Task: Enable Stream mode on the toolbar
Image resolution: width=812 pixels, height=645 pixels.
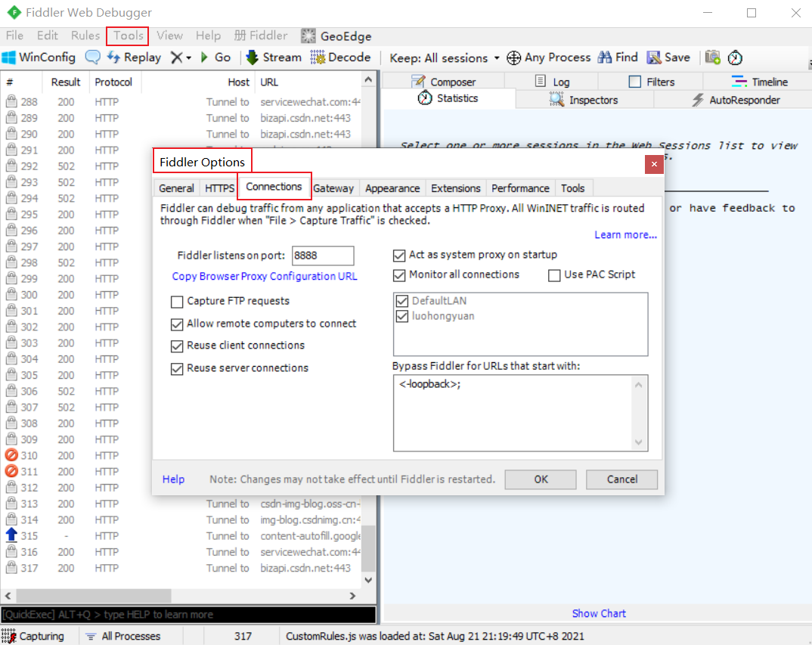Action: pos(273,57)
